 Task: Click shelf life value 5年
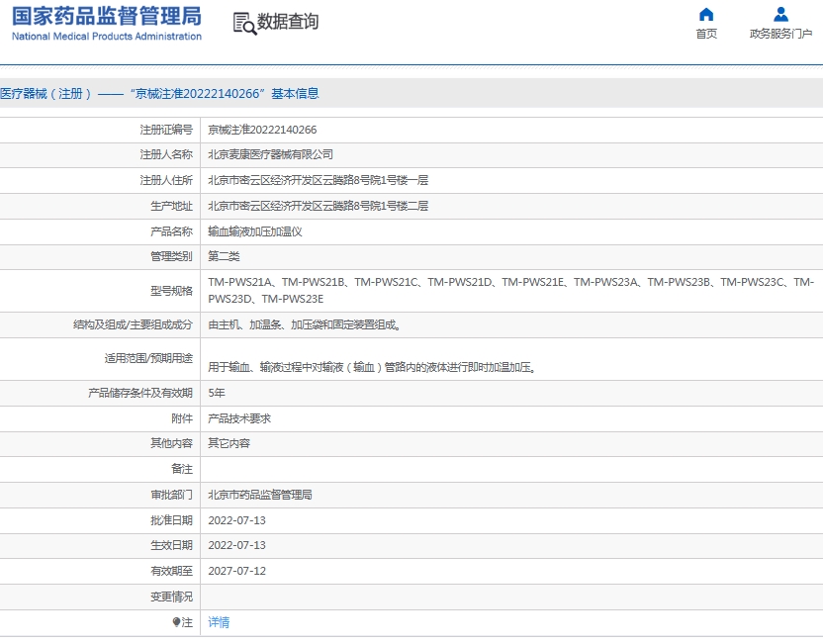pos(217,393)
